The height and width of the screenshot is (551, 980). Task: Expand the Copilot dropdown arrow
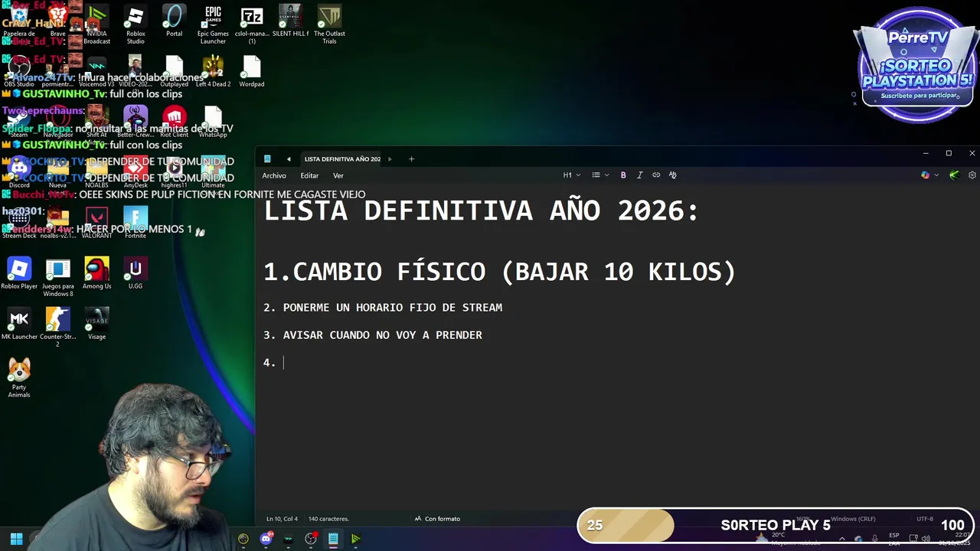tap(936, 175)
